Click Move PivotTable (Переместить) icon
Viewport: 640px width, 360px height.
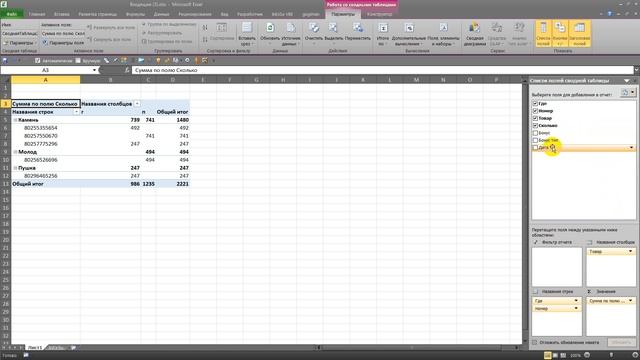tap(358, 28)
